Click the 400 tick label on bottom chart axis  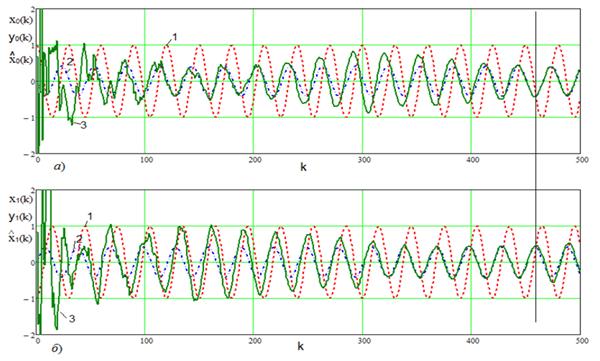coord(473,340)
